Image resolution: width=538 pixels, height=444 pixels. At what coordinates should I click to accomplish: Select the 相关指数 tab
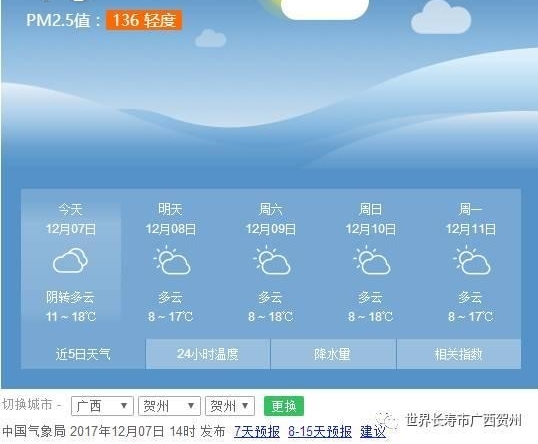pyautogui.click(x=459, y=354)
